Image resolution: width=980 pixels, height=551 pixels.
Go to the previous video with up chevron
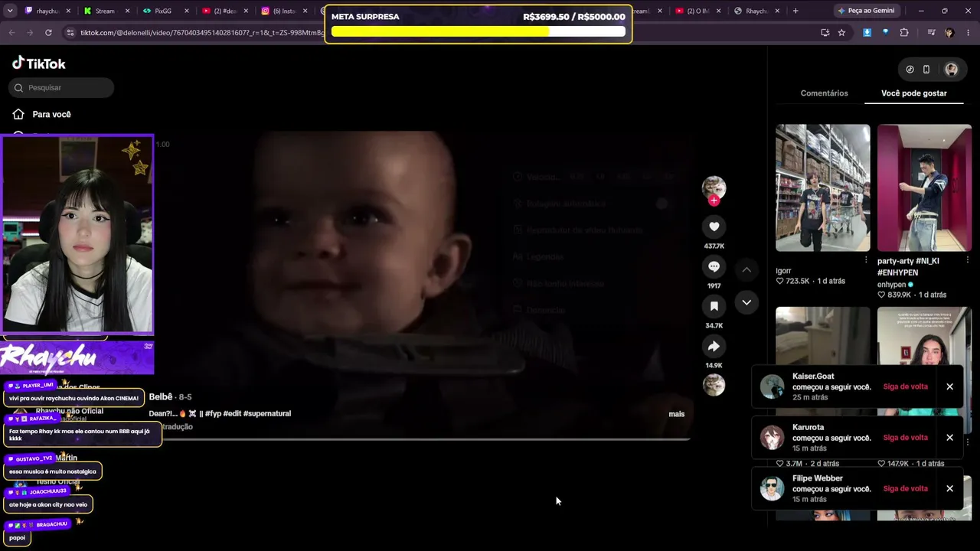(746, 269)
